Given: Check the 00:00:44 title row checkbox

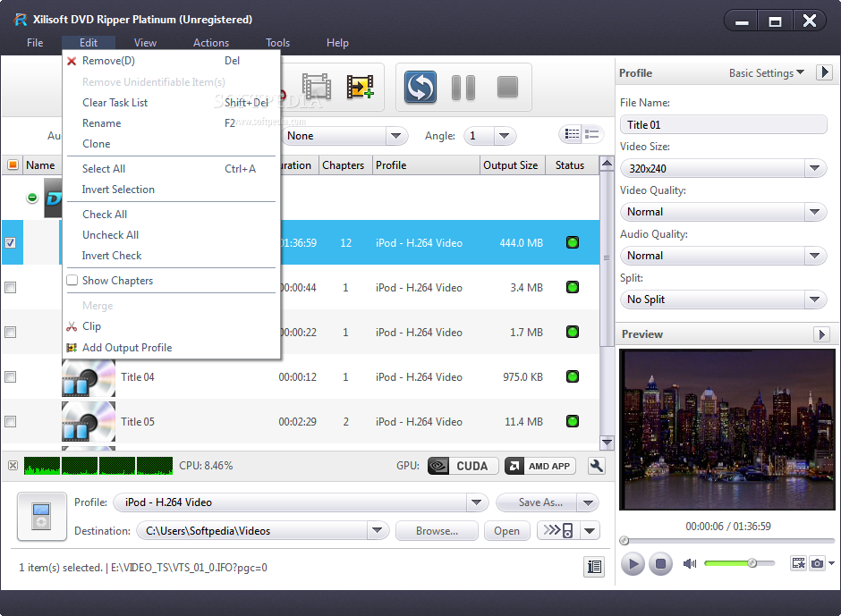Looking at the screenshot, I should click(10, 287).
